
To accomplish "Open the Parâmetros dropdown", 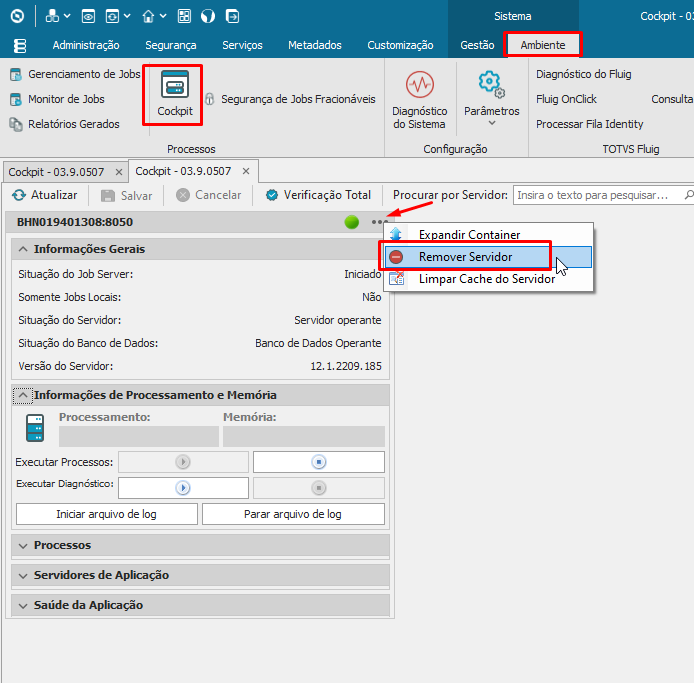I will (x=491, y=99).
